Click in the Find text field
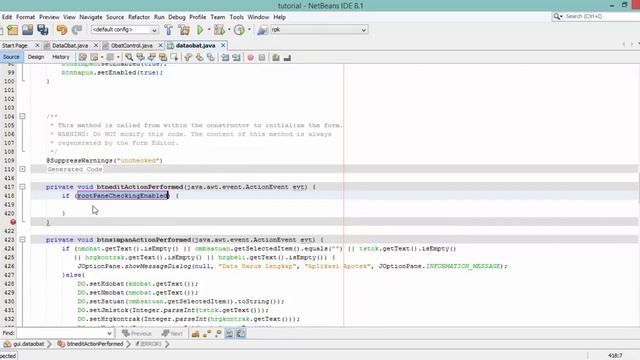The height and width of the screenshot is (360, 640). pos(61,334)
